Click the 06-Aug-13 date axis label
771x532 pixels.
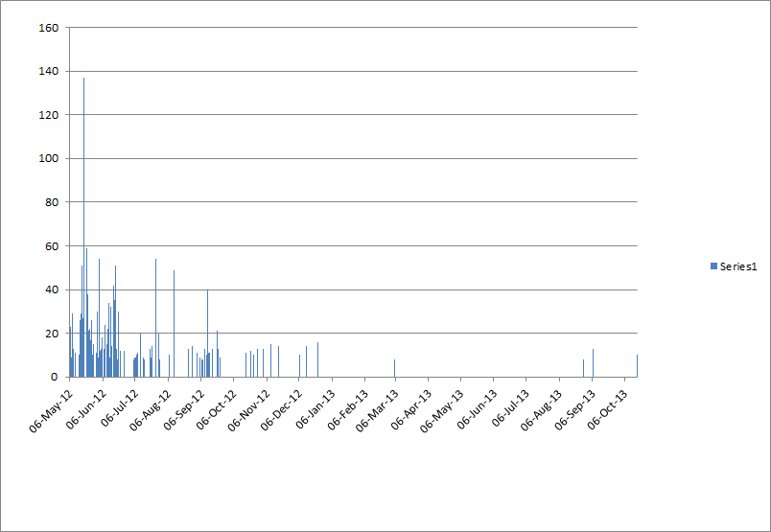(542, 410)
